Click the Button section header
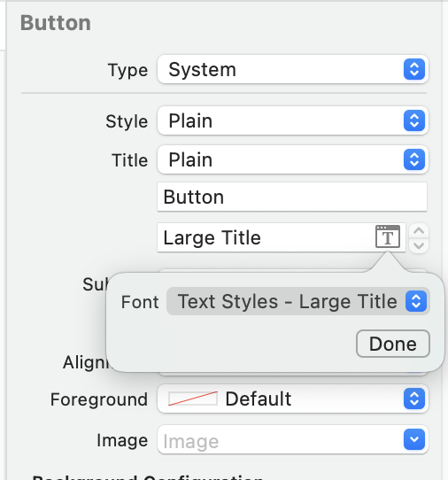448x480 pixels. (x=56, y=23)
